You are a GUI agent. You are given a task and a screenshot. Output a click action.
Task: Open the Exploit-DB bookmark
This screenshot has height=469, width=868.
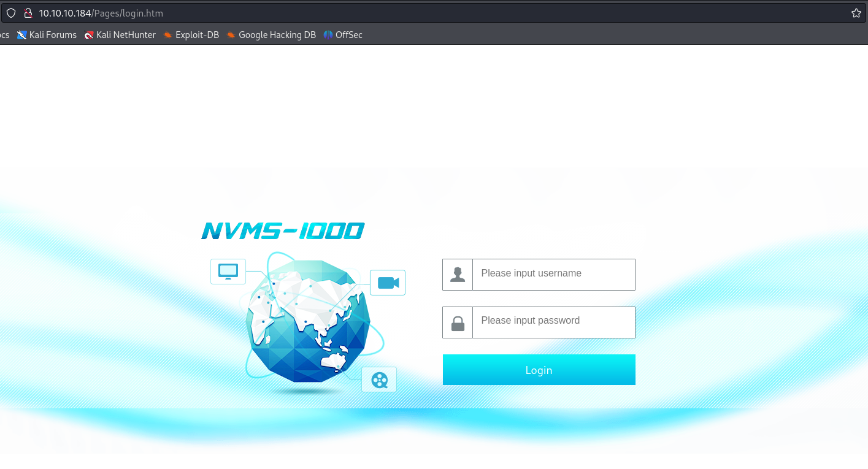click(x=191, y=35)
